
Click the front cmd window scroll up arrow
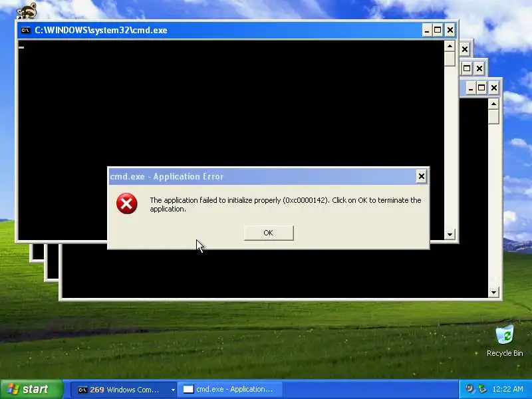pyautogui.click(x=450, y=46)
